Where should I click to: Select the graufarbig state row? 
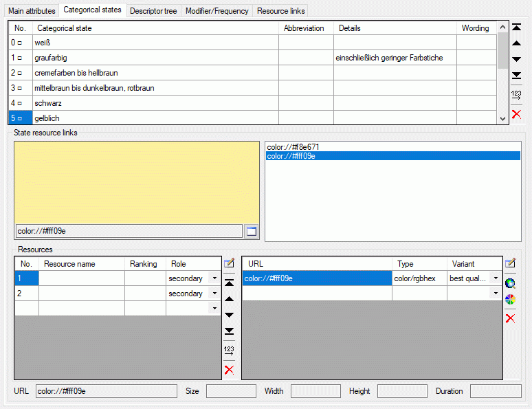click(252, 58)
